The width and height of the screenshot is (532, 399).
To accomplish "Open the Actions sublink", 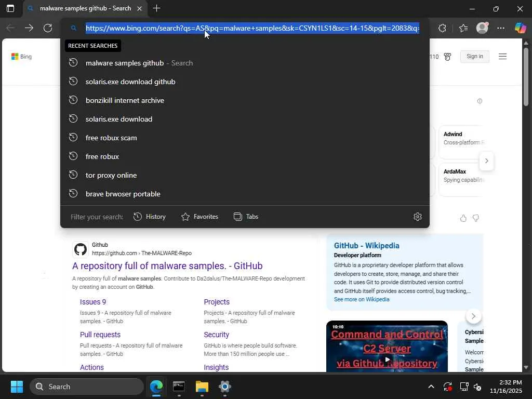I will pos(91,367).
